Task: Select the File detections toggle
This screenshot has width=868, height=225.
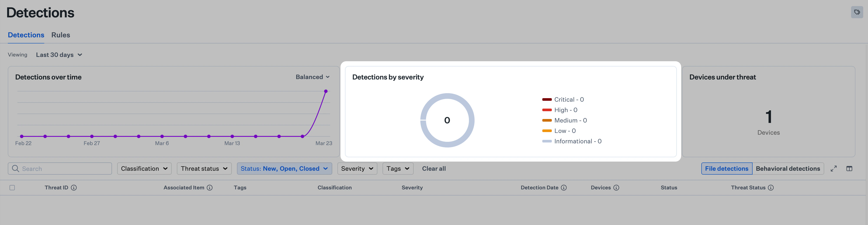Action: 727,168
